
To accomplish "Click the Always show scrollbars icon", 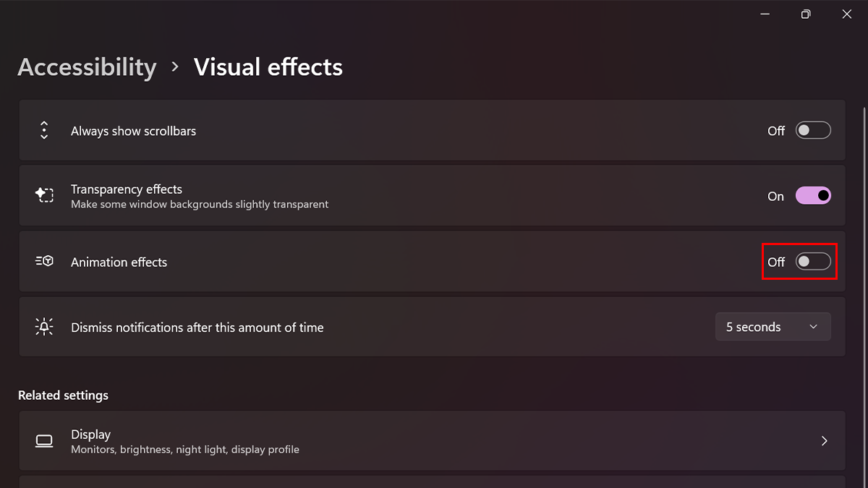I will click(x=44, y=131).
